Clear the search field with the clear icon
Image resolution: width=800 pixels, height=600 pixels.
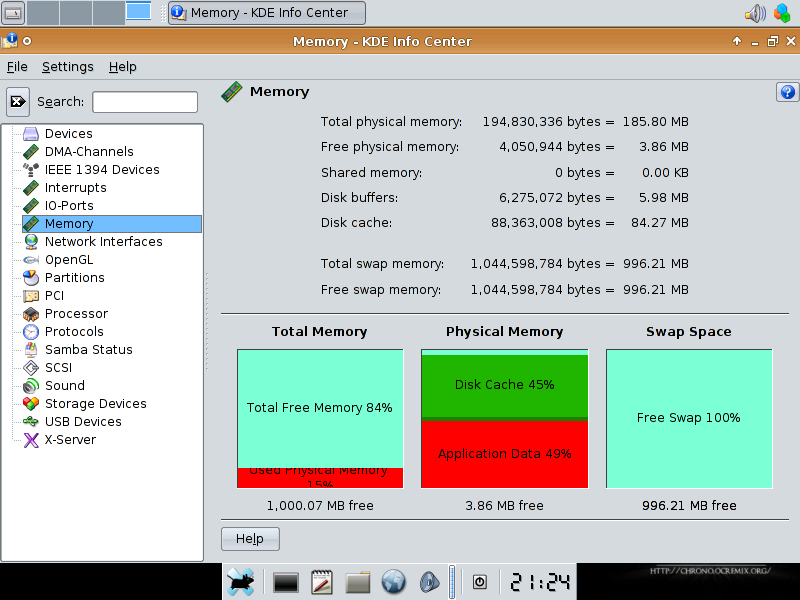pos(18,102)
